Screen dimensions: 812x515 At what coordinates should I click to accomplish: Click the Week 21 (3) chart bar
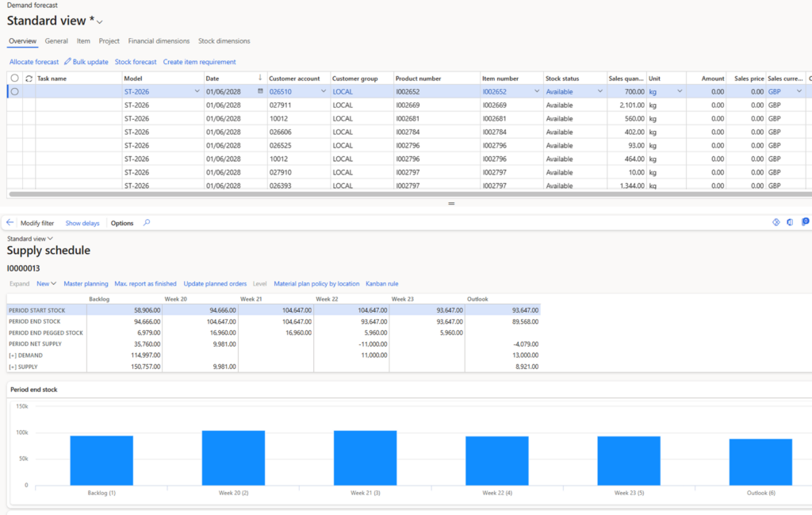tap(365, 458)
